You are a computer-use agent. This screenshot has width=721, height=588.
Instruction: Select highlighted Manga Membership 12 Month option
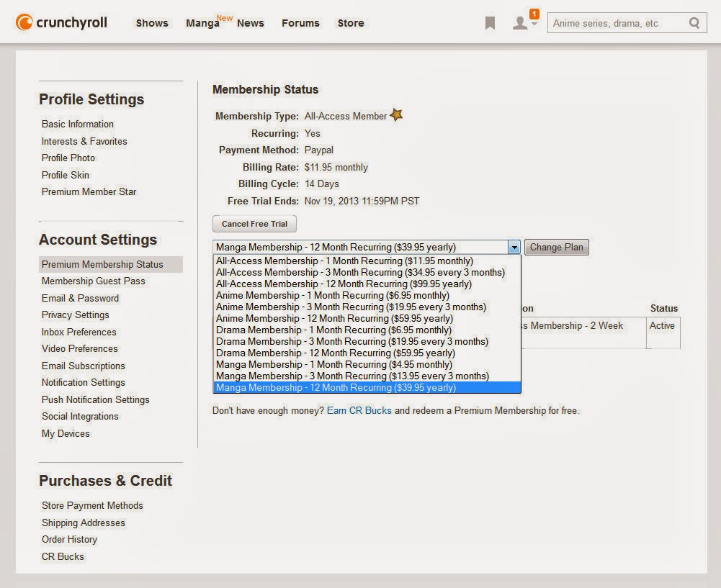pos(367,387)
